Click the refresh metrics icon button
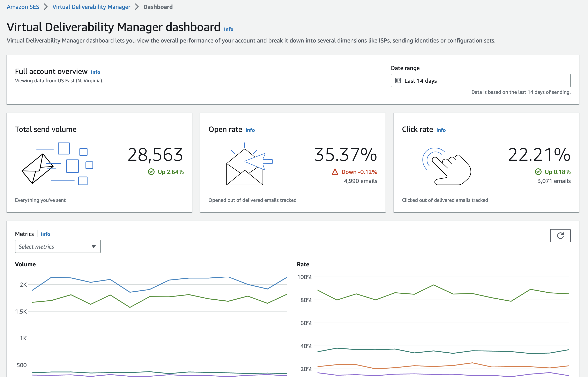This screenshot has height=377, width=588. 560,236
